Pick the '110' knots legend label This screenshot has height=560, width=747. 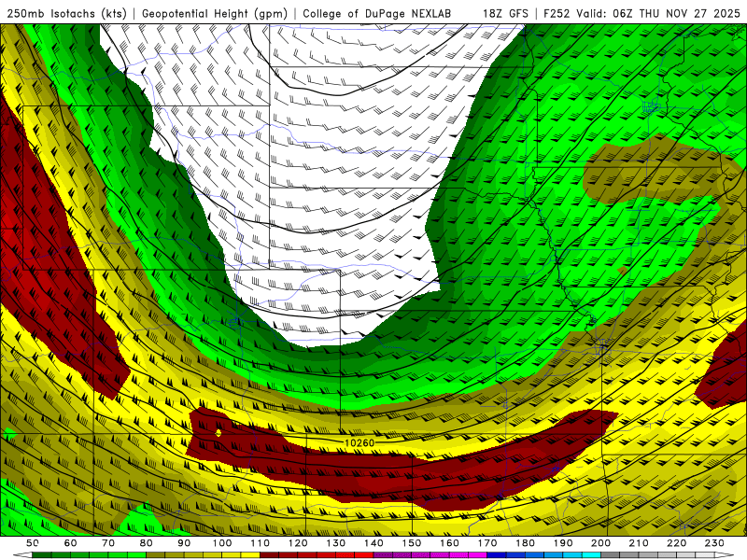(260, 543)
